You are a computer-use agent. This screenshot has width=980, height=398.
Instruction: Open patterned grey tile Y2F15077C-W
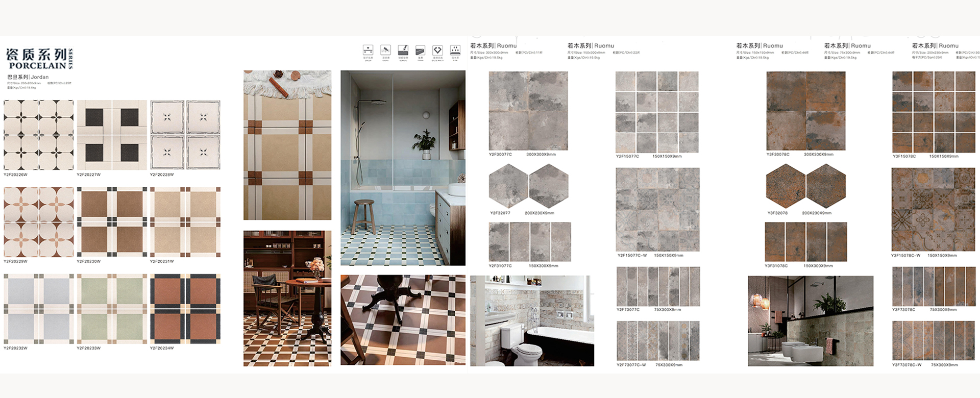[x=657, y=209]
